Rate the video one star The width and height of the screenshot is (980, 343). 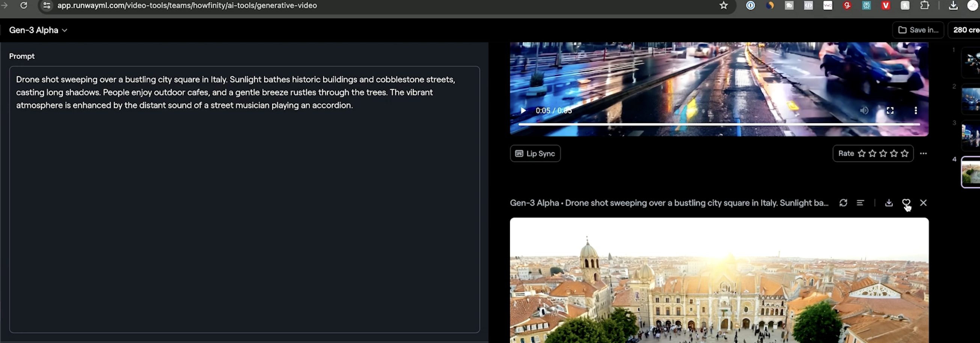862,153
